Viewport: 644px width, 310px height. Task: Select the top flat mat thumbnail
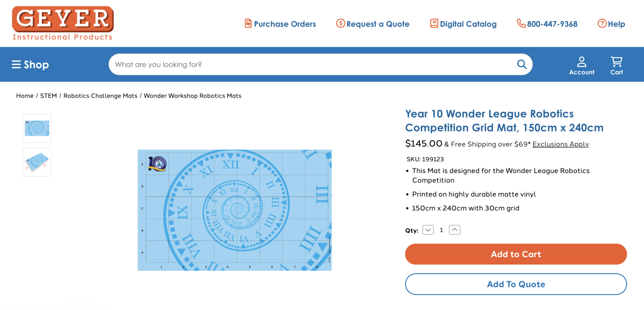point(37,128)
